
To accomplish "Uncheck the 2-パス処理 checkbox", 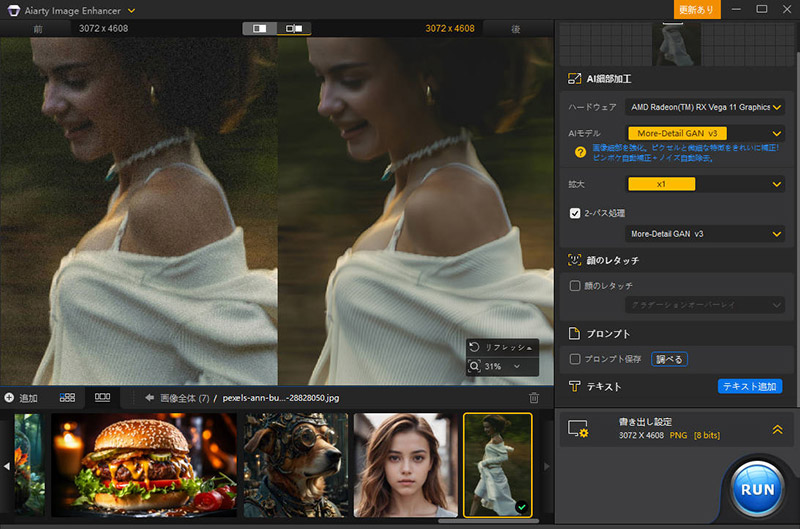I will point(574,213).
